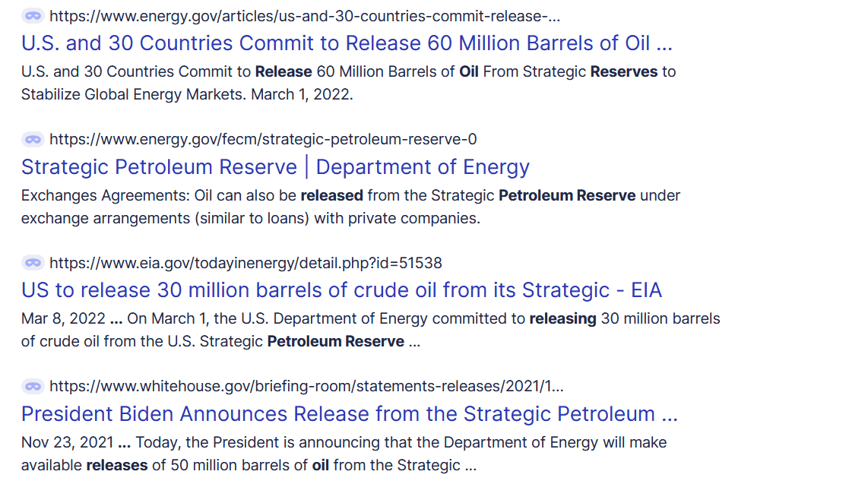The height and width of the screenshot is (484, 868).
Task: Click the energy.gov/fecm/strategic-petroleum-reserve-0 URL
Action: [263, 139]
